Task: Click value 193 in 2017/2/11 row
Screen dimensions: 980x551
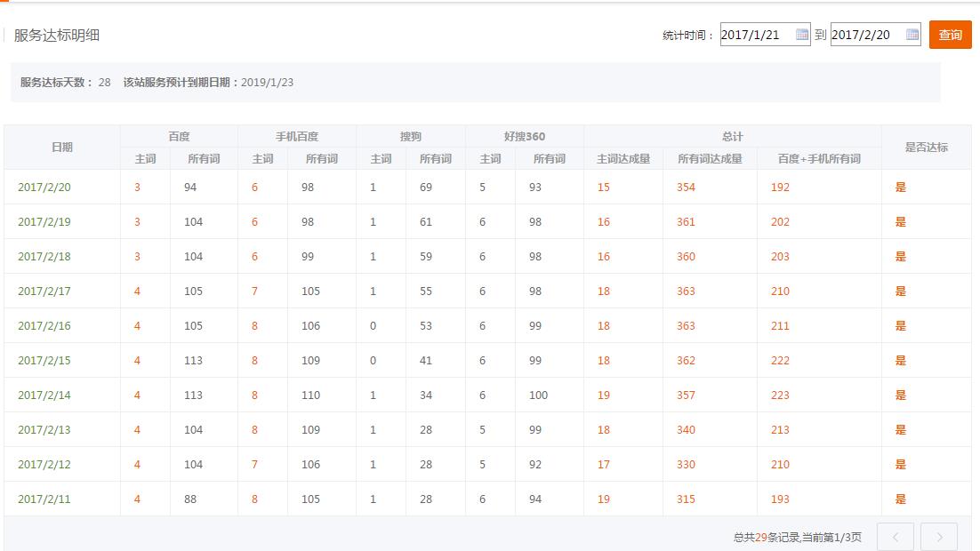Action: tap(780, 499)
